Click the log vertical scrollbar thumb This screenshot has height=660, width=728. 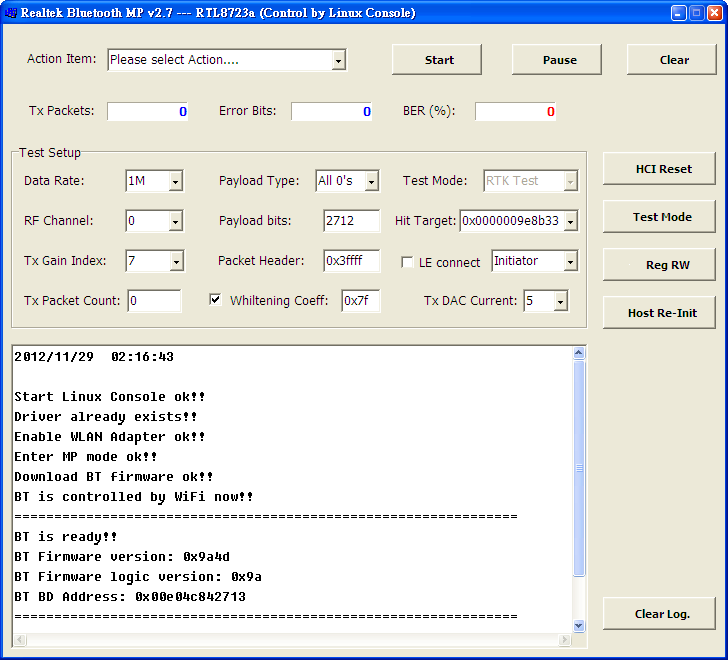pyautogui.click(x=578, y=468)
